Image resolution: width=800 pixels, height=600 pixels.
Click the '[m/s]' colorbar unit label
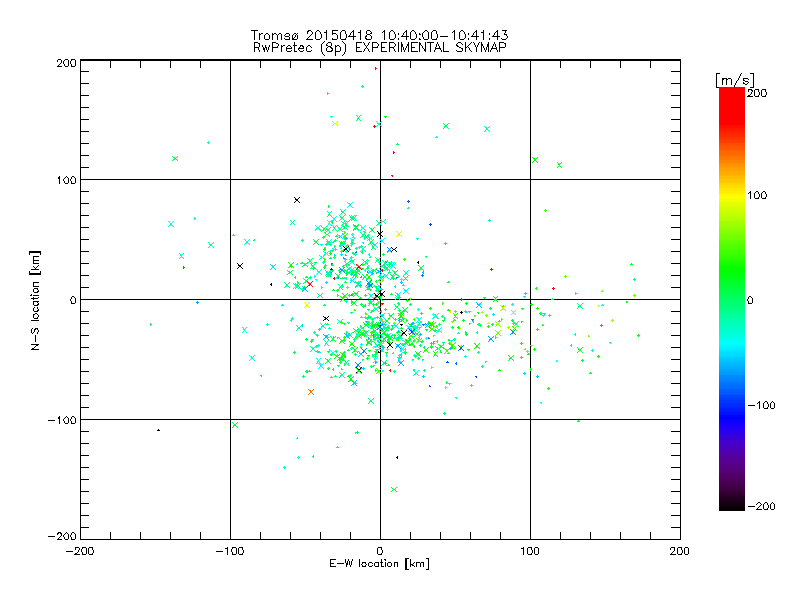tap(735, 80)
